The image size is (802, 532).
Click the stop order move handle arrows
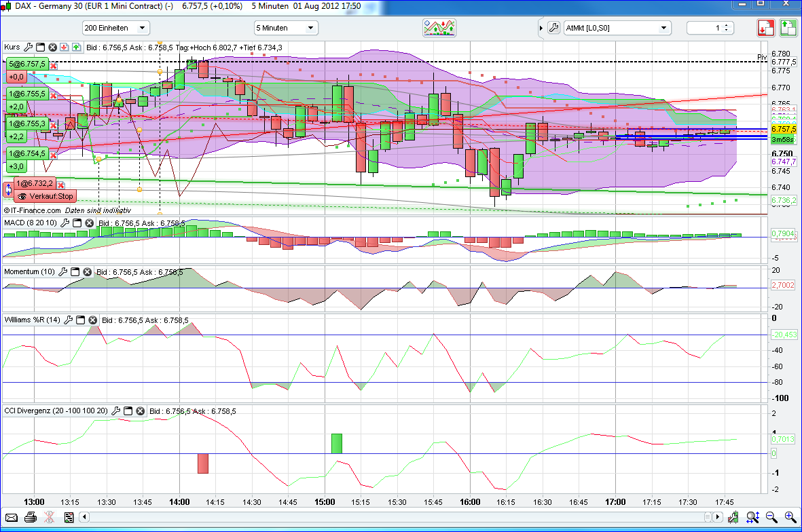click(8, 189)
